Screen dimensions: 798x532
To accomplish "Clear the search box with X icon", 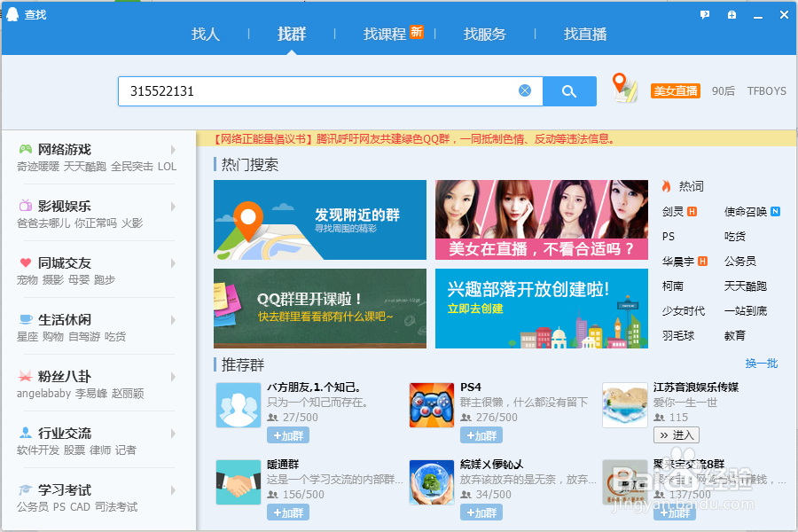I will tap(525, 90).
